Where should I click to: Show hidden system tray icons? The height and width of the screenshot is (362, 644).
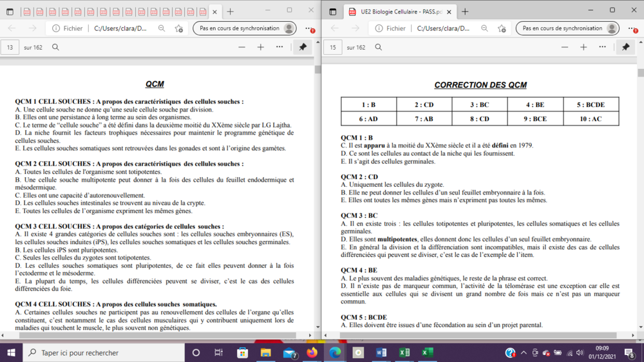coord(524,352)
